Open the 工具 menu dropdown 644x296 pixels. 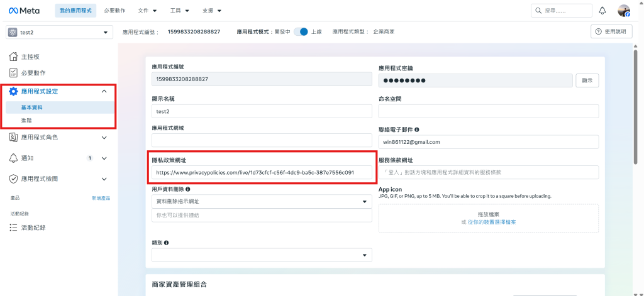[180, 11]
